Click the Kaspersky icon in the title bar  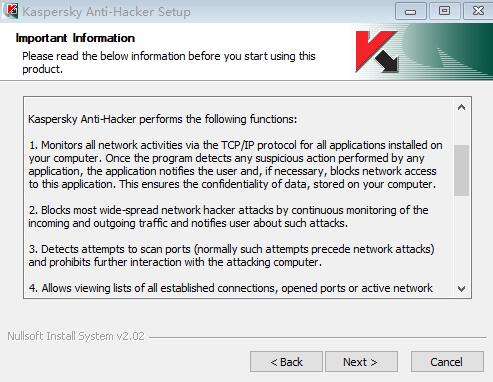(x=10, y=11)
